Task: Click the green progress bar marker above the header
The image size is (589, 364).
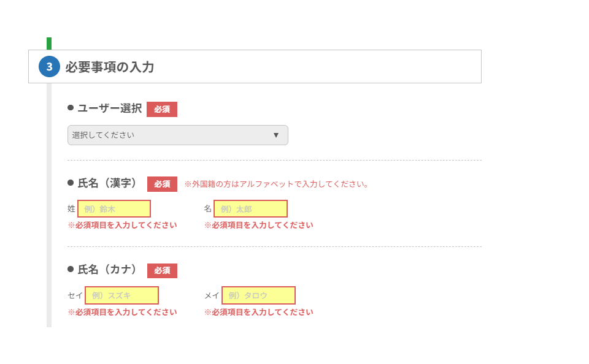Action: 49,44
